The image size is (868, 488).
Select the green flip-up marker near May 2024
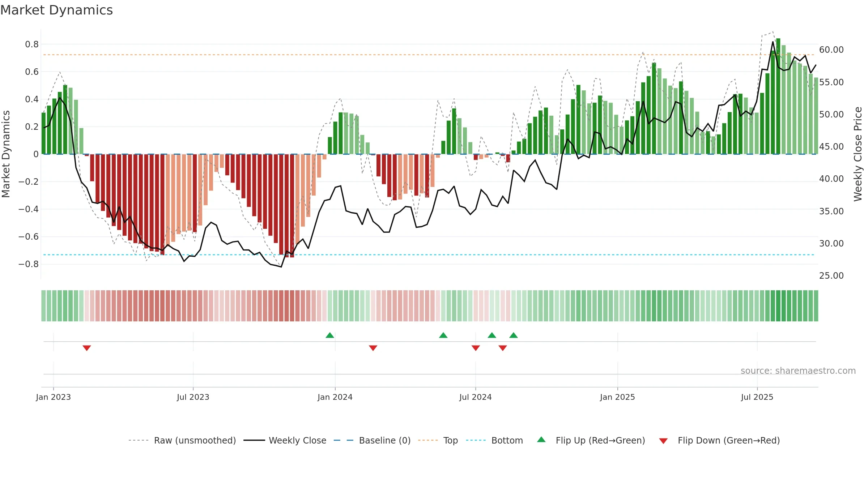pyautogui.click(x=443, y=335)
